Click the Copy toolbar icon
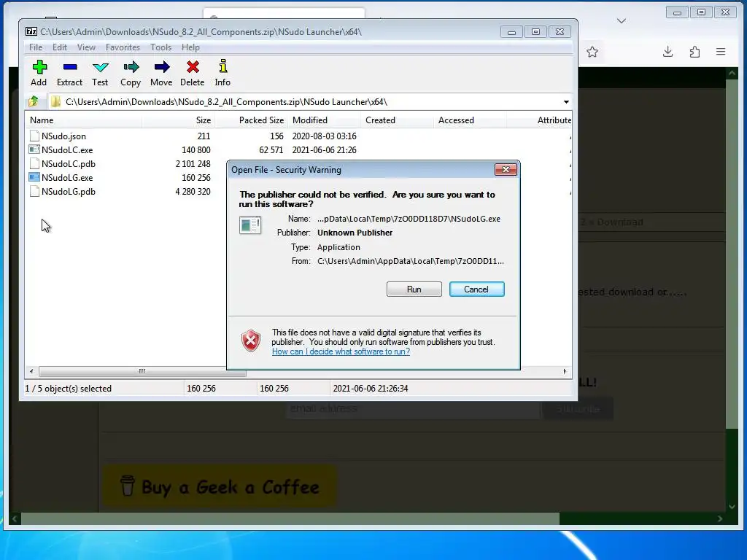 click(x=131, y=67)
